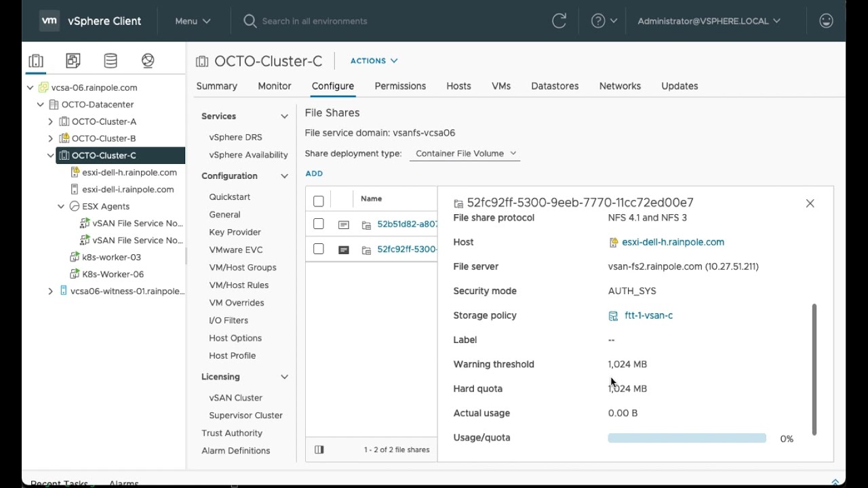Viewport: 868px width, 488px height.
Task: Open the Administrator@VSPHERE.LOCAL user menu
Action: tap(709, 21)
